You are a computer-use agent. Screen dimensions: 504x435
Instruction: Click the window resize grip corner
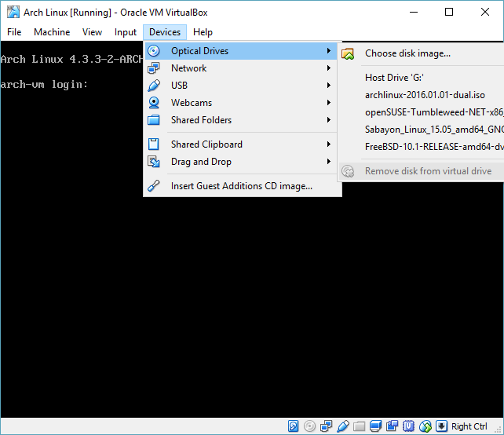coord(499,430)
